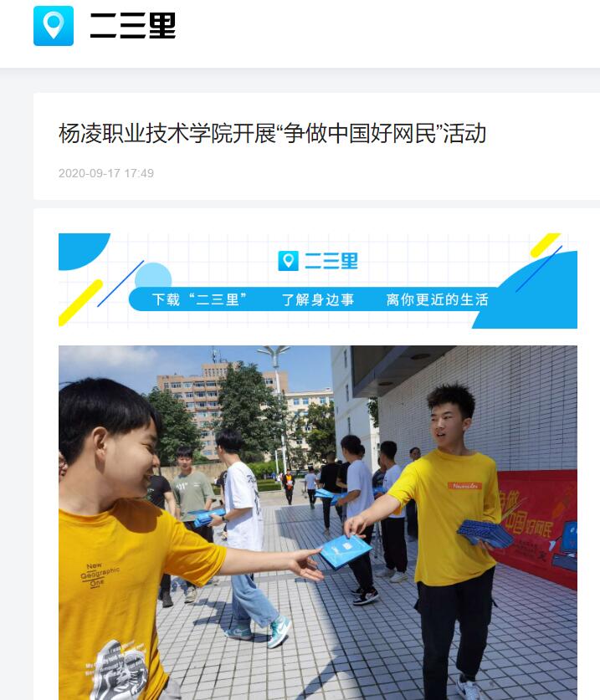This screenshot has width=600, height=700.
Task: Click the yellow stripe at the banner's left
Action: 80,303
